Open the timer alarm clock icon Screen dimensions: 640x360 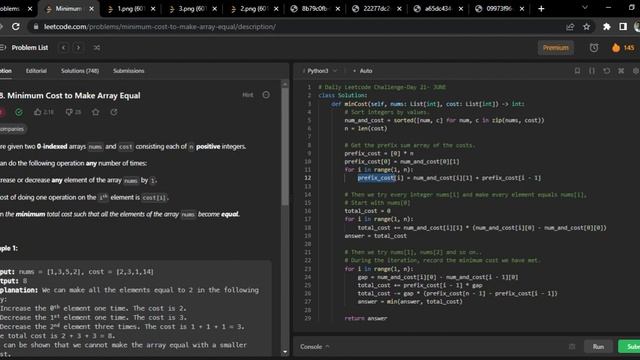[x=594, y=48]
